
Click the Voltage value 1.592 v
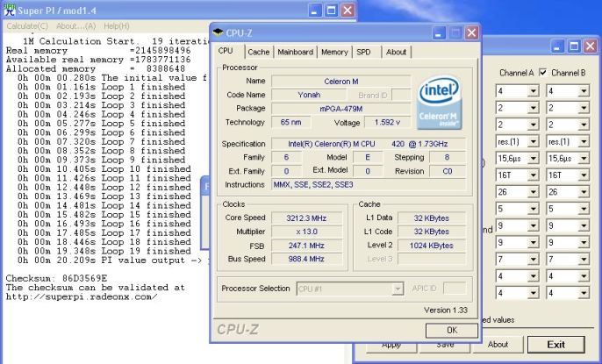[x=387, y=122]
